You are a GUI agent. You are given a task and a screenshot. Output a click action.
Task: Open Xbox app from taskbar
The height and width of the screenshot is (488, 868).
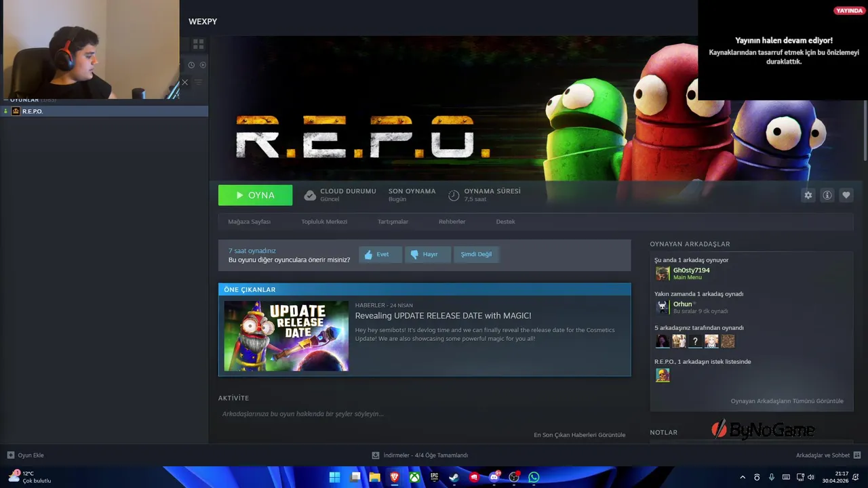(x=414, y=477)
